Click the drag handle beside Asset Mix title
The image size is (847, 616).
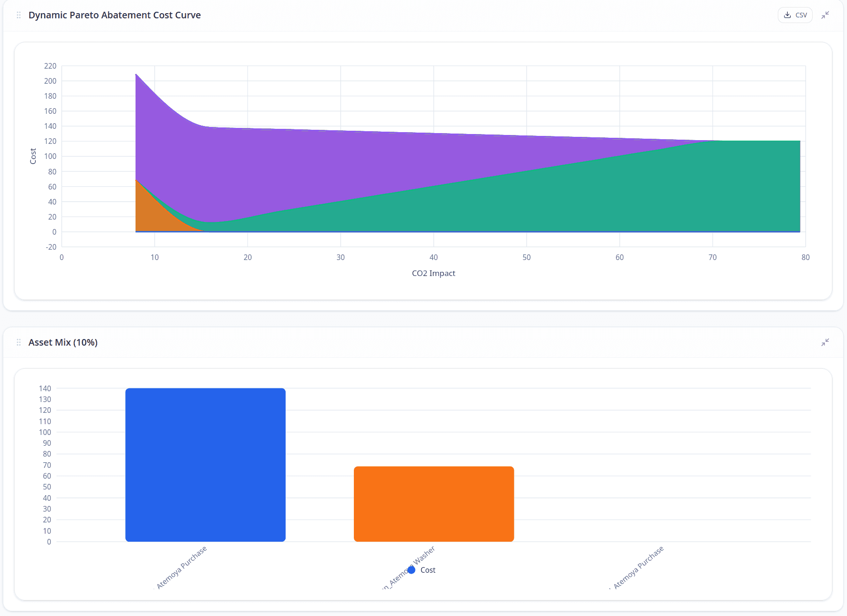pyautogui.click(x=19, y=342)
